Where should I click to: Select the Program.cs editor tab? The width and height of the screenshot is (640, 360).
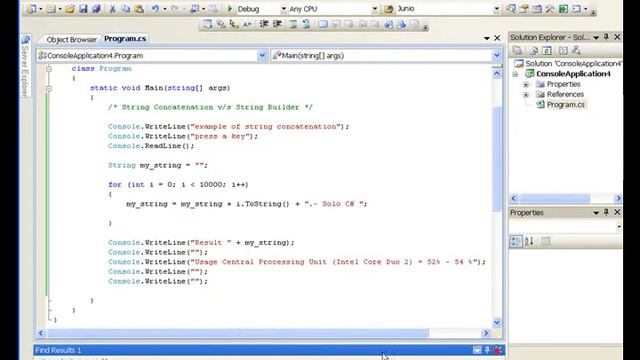tap(125, 39)
